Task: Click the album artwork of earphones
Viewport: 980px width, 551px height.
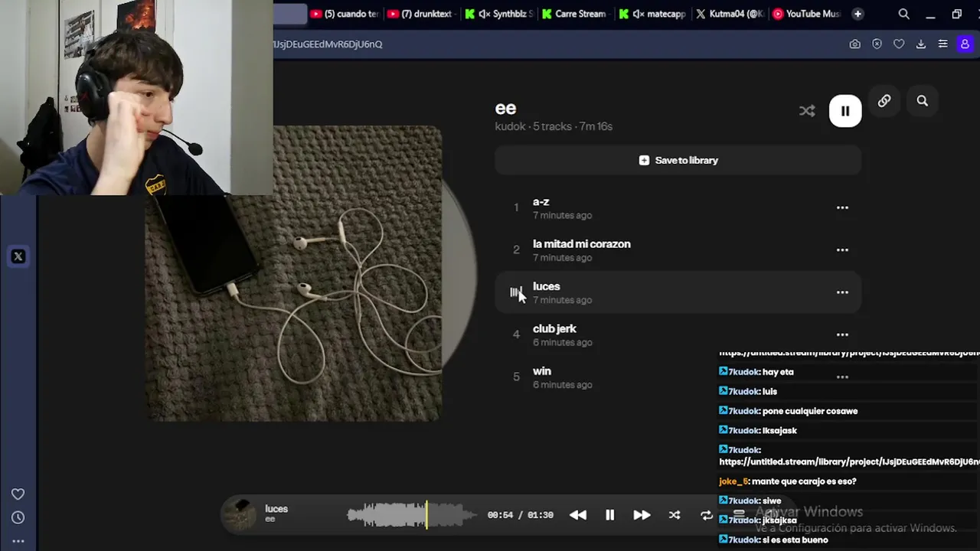Action: pyautogui.click(x=293, y=273)
